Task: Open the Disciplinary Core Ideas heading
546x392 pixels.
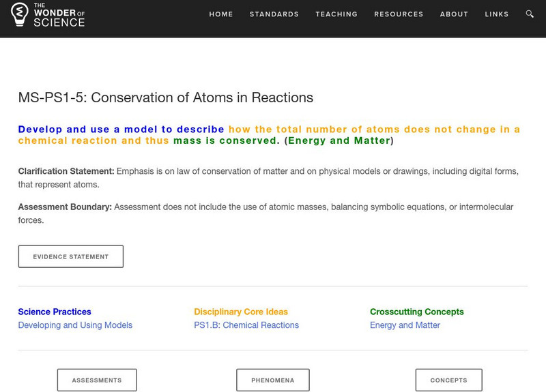Action: (241, 312)
